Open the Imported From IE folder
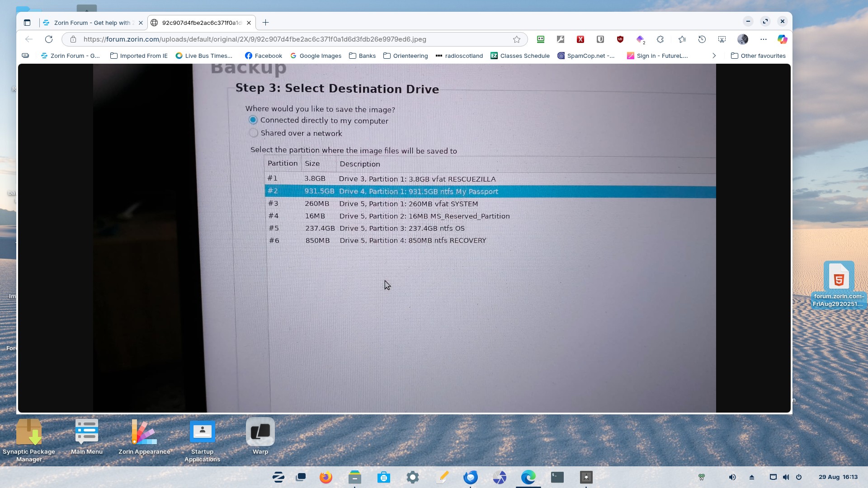 point(139,56)
